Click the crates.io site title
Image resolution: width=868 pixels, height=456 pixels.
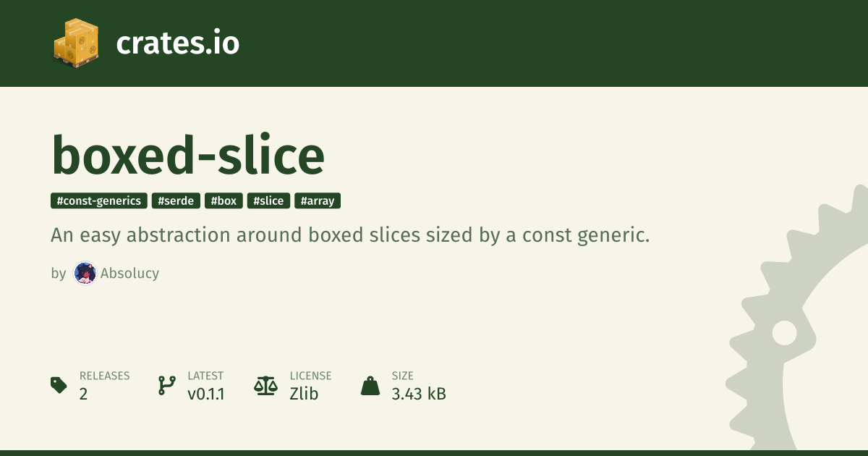pos(177,43)
